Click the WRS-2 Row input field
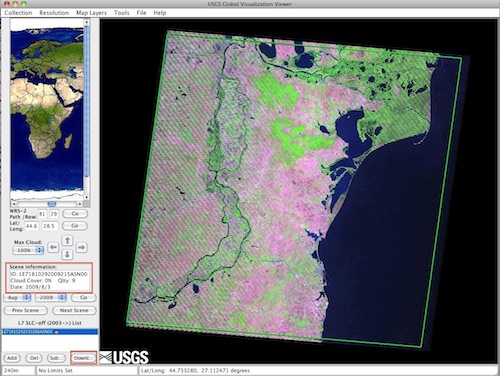 click(54, 214)
